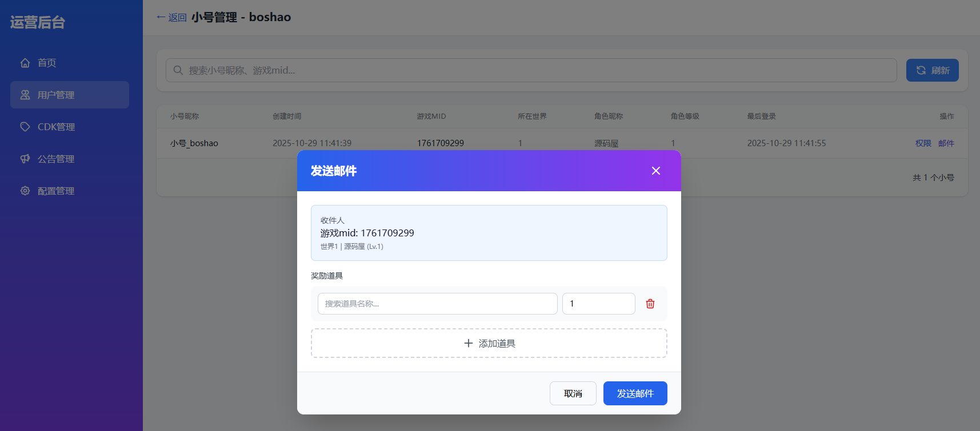Open 首页 from the sidebar
980x431 pixels.
coord(47,63)
